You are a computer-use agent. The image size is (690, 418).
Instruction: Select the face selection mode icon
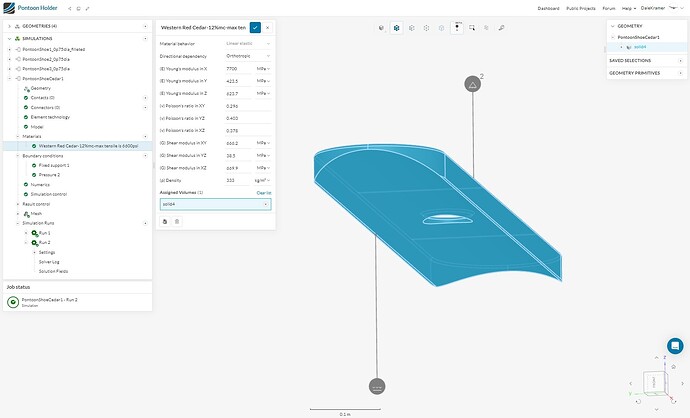[411, 28]
